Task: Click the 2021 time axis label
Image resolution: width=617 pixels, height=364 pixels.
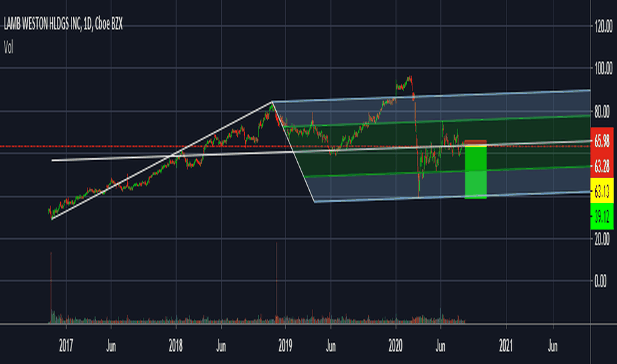Action: point(506,346)
